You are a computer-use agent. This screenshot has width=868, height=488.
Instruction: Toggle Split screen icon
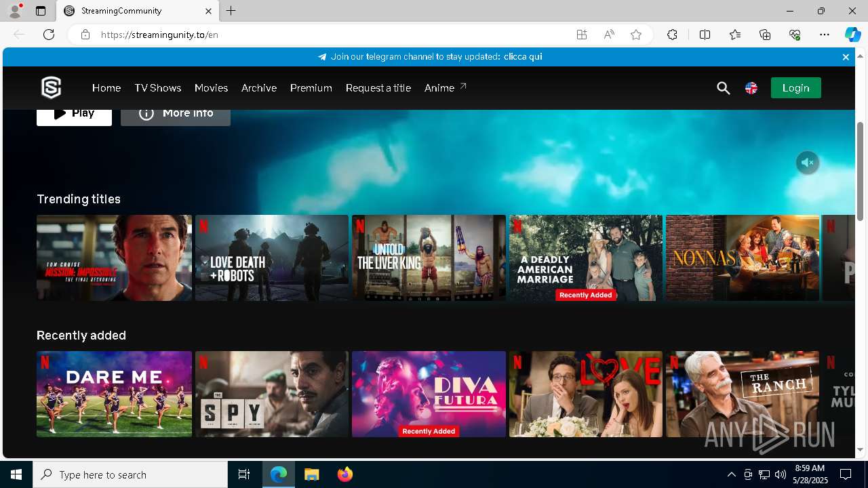705,35
